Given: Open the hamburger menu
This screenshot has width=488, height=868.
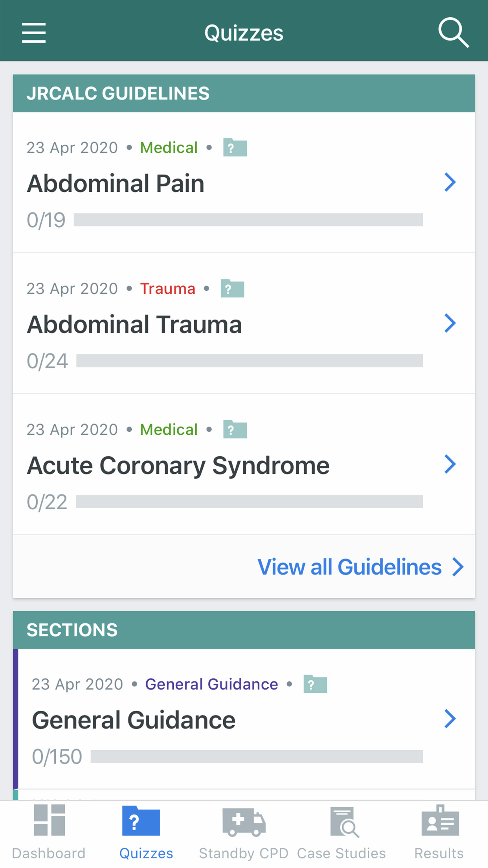Looking at the screenshot, I should [34, 33].
